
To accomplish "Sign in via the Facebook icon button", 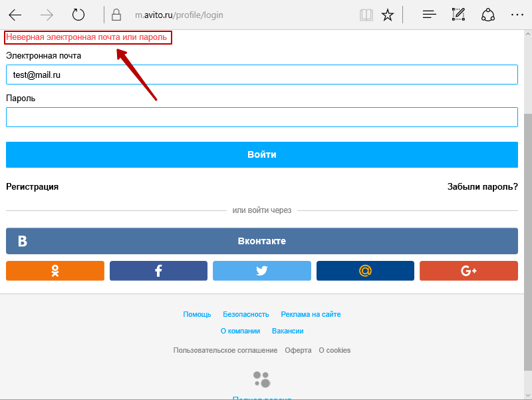I will tap(158, 271).
